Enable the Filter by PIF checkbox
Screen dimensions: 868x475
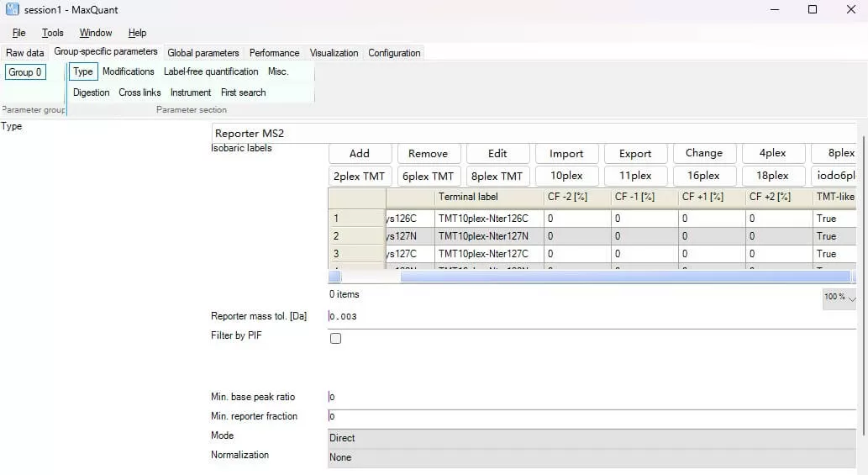coord(335,338)
